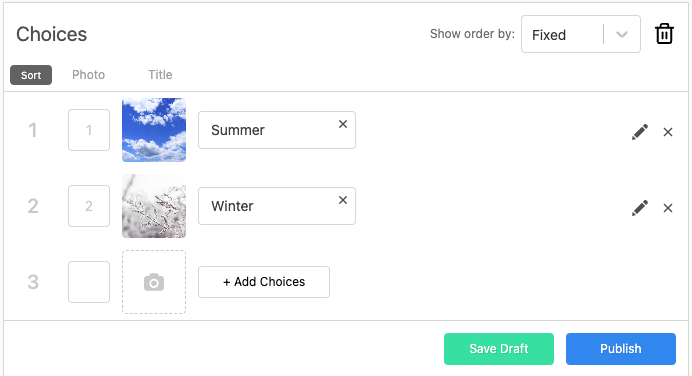Click the Save Draft button
Viewport: 692px width, 376px height.
[x=499, y=349]
